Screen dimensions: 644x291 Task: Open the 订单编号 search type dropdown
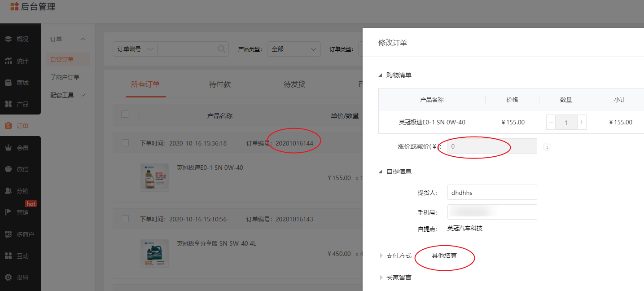point(135,49)
